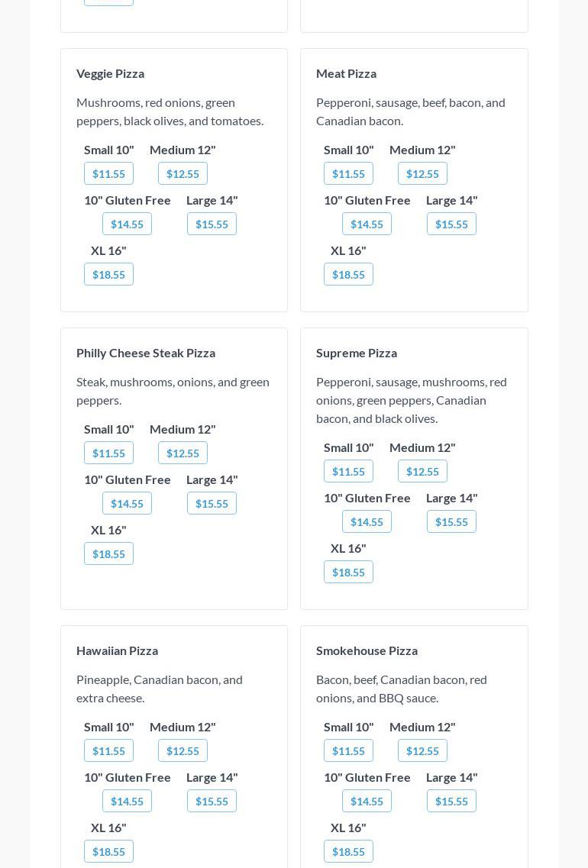Pick Supreme Pizza XL 16" $18.55
Screen dimensions: 588x868
click(348, 572)
